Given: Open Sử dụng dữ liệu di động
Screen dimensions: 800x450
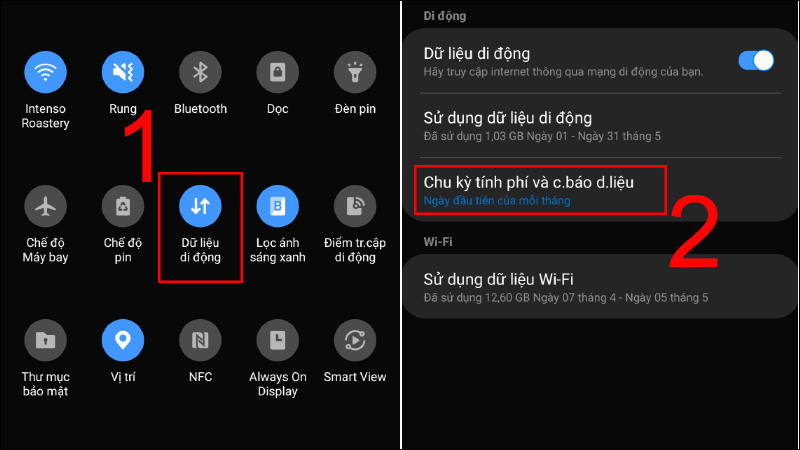Looking at the screenshot, I should click(x=601, y=126).
